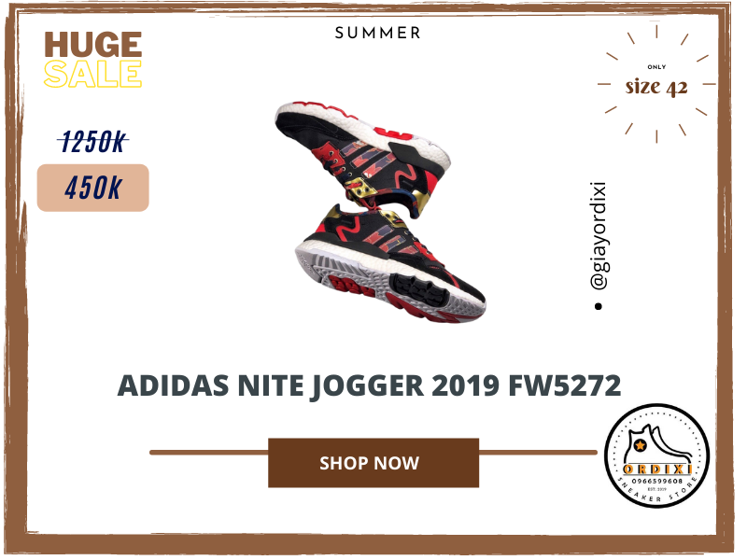Click the 450K sale price badge
Viewport: 747px width, 560px height.
92,188
